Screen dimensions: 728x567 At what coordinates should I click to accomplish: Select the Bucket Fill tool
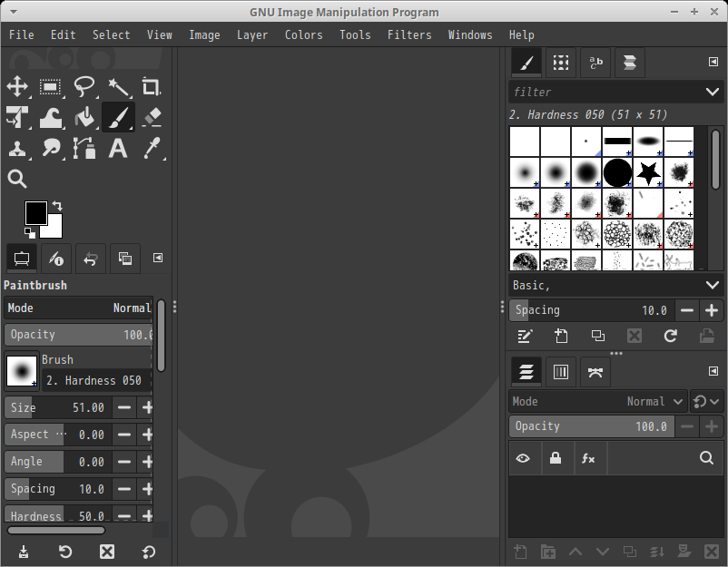[84, 117]
